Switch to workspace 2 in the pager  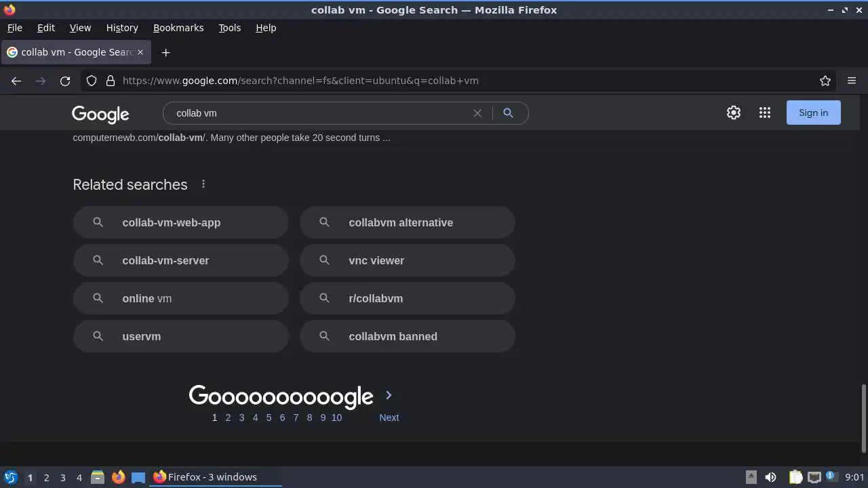point(46,477)
